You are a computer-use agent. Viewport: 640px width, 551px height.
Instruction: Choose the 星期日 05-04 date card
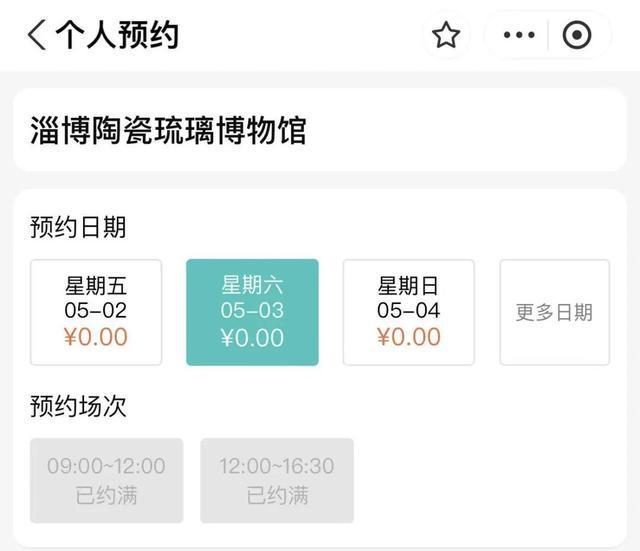coord(409,312)
